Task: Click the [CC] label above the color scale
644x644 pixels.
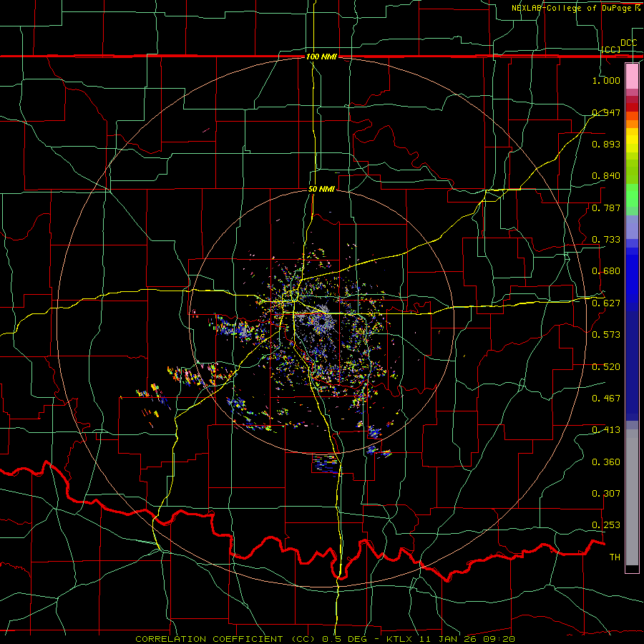Action: click(611, 49)
